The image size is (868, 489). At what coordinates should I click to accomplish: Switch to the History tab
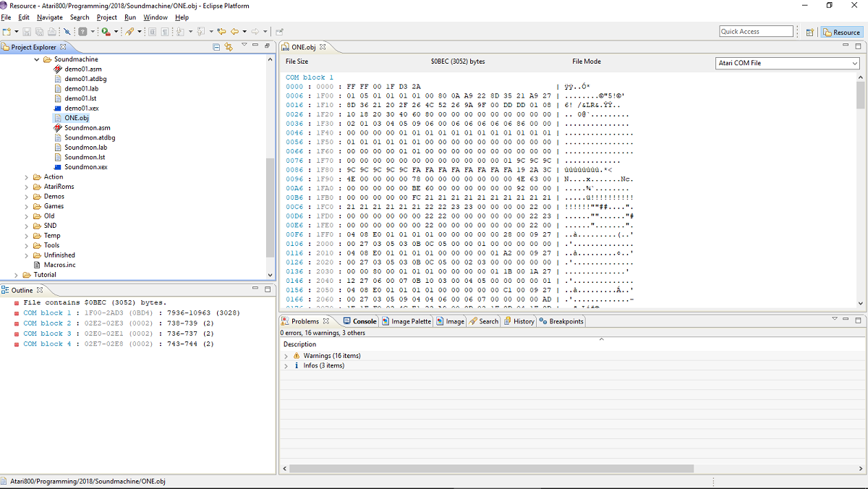[519, 321]
